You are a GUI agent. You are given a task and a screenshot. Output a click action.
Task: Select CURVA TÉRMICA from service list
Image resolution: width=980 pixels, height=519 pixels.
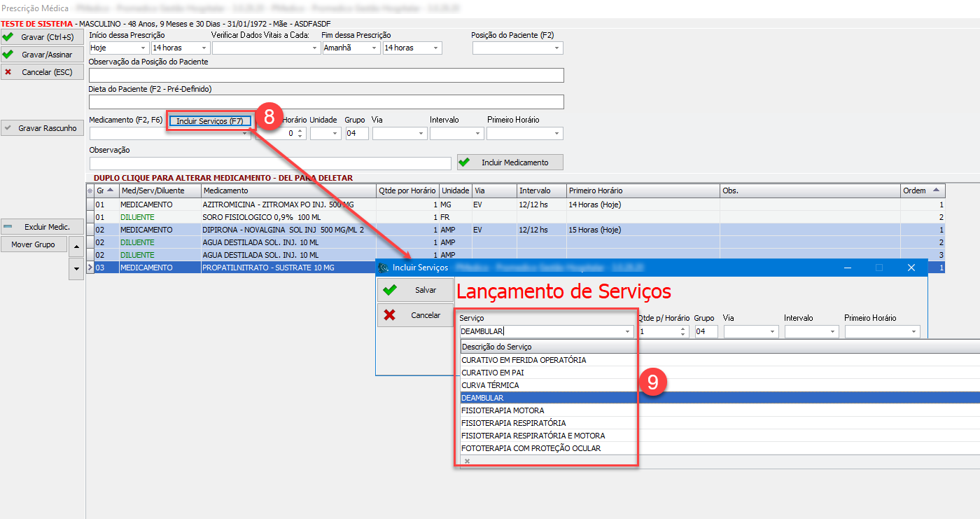tap(490, 385)
